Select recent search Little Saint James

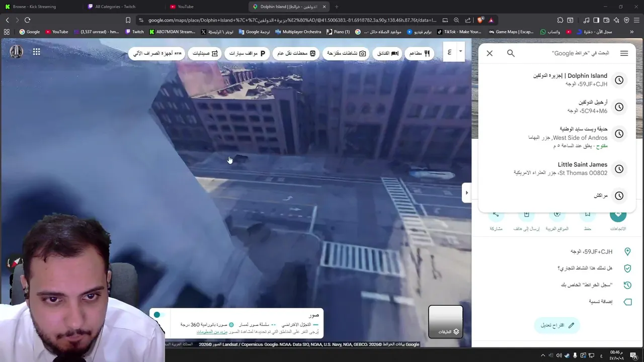coord(557,168)
